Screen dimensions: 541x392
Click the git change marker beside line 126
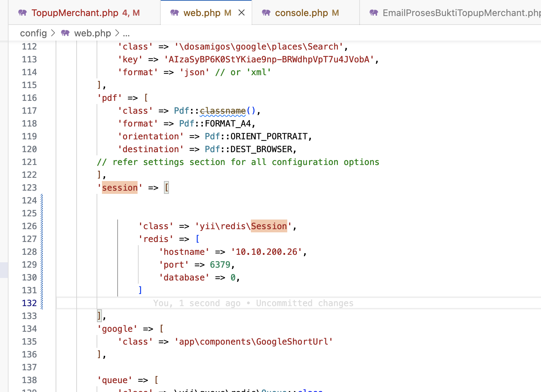pos(42,226)
